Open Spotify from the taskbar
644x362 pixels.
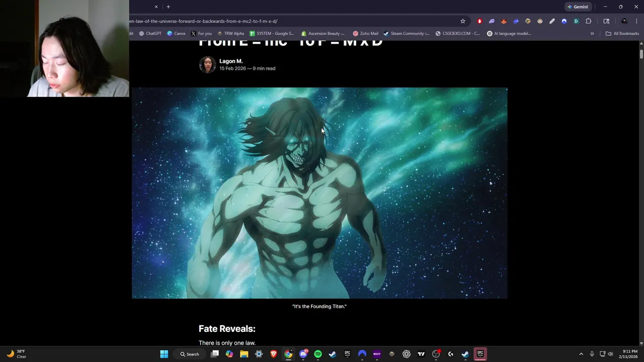coord(318,354)
